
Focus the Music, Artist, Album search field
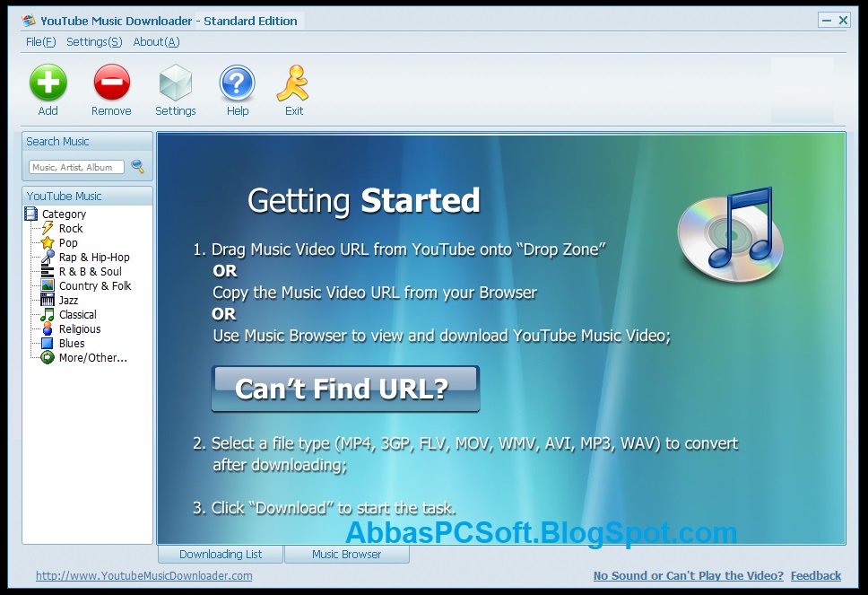click(x=76, y=167)
